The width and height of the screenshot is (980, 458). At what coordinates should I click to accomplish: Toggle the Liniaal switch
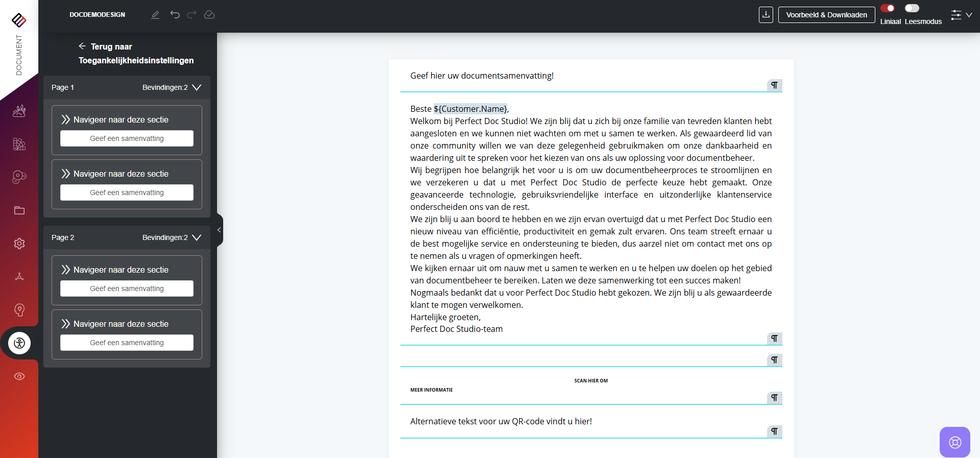click(888, 8)
